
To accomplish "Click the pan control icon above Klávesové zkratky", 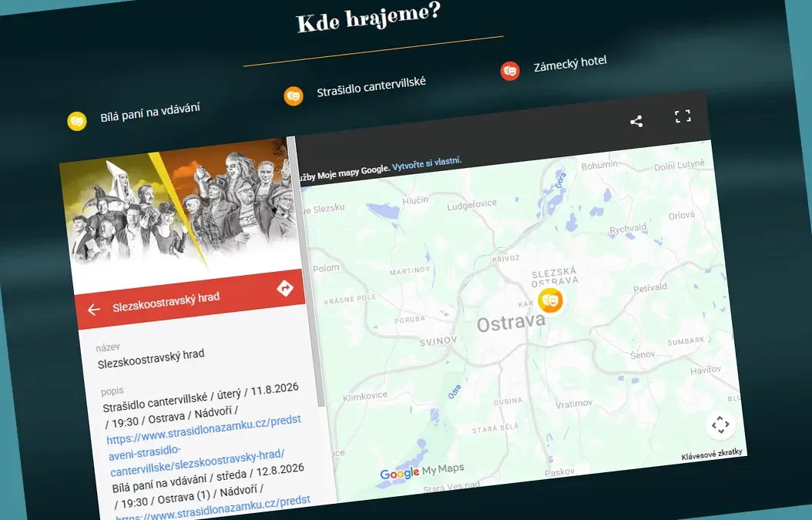I will [x=722, y=424].
